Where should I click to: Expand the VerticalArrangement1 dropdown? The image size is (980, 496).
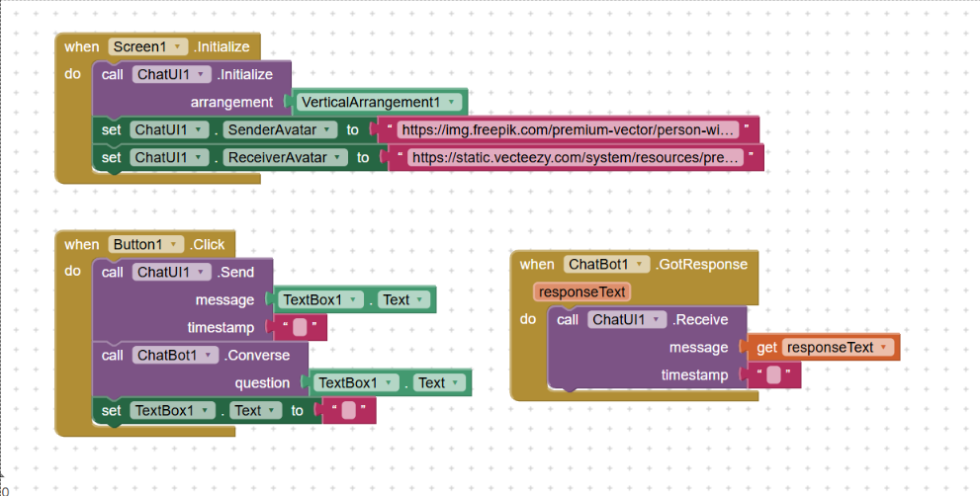(x=452, y=102)
